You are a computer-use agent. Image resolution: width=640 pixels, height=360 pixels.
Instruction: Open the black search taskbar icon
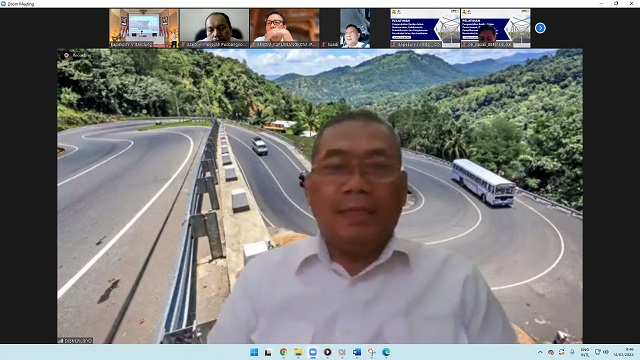tap(268, 352)
